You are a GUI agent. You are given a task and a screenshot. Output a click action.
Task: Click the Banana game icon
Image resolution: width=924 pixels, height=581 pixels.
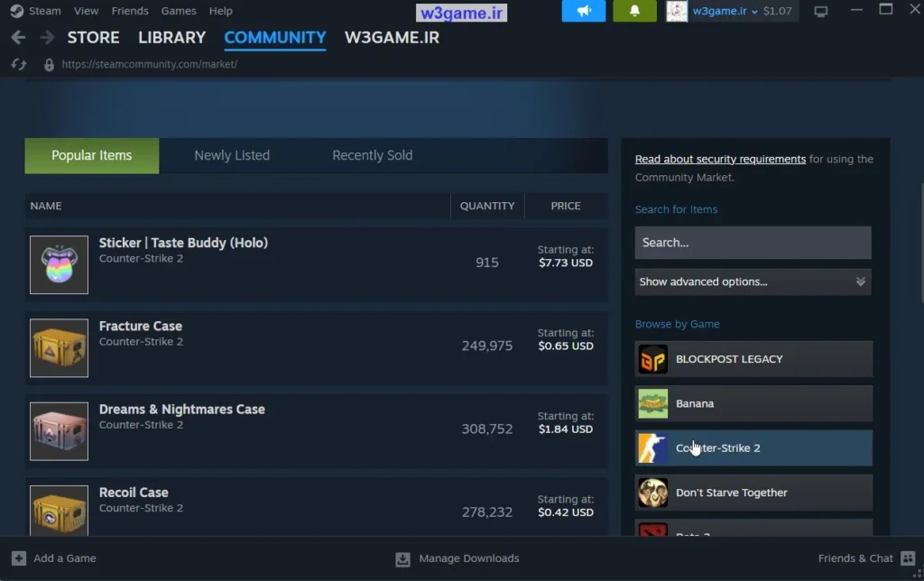pyautogui.click(x=653, y=403)
